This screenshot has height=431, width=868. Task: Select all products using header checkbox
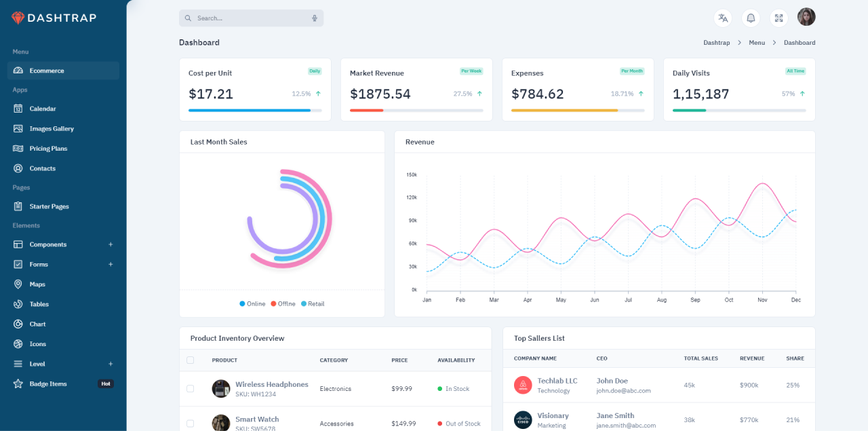pyautogui.click(x=191, y=360)
